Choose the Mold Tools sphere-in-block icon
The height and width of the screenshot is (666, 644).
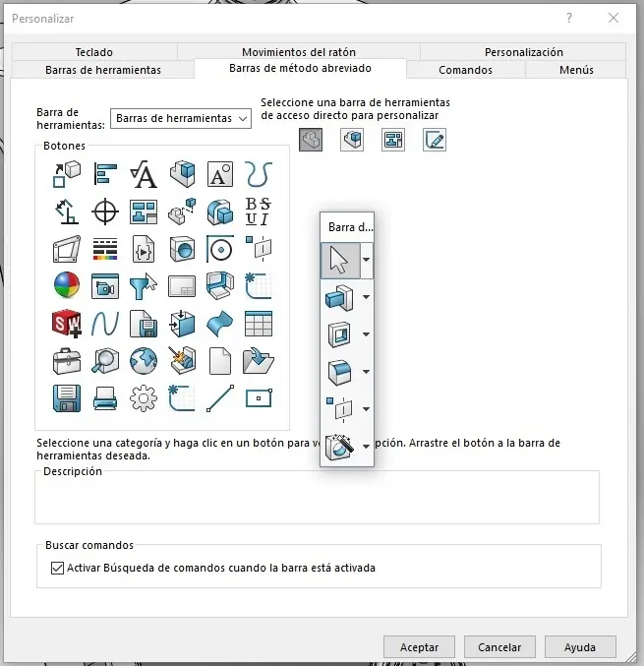pyautogui.click(x=182, y=249)
